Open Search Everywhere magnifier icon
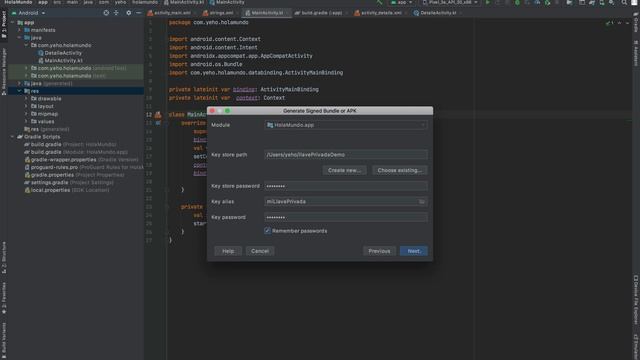The height and width of the screenshot is (360, 640). pyautogui.click(x=624, y=2)
